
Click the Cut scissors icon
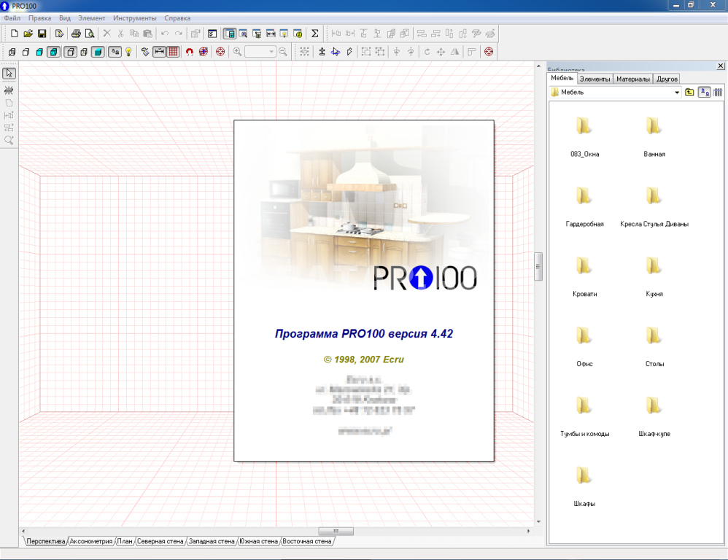[120, 34]
